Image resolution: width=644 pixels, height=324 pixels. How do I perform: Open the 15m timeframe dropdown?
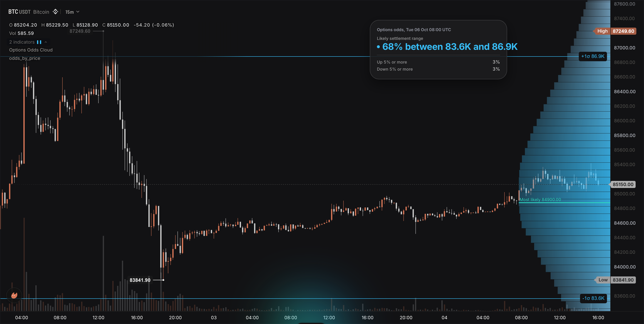pyautogui.click(x=72, y=12)
